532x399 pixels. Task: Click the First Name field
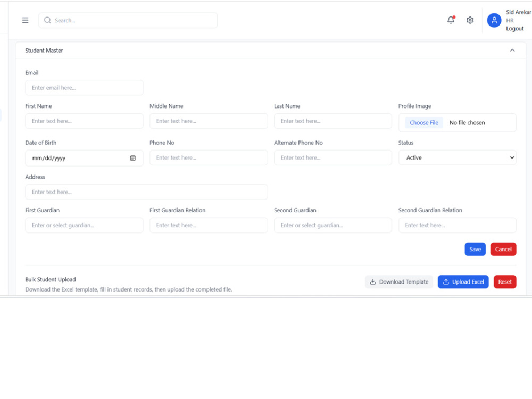coord(84,121)
